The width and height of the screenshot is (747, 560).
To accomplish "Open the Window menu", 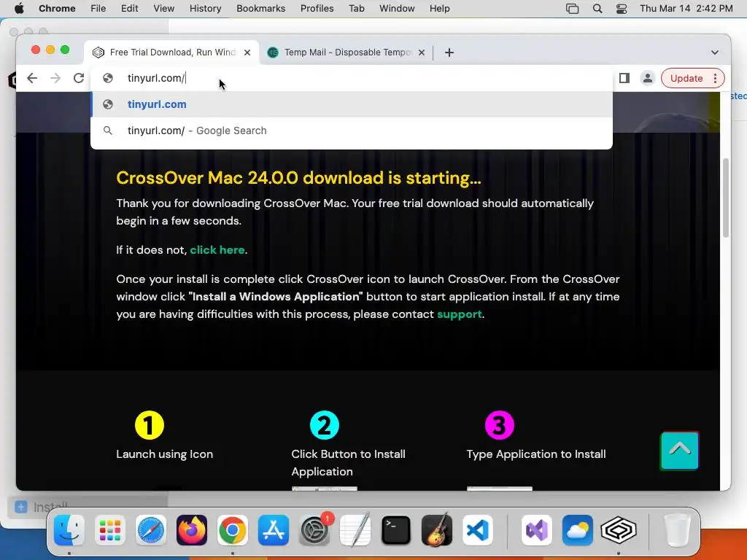I will click(397, 9).
